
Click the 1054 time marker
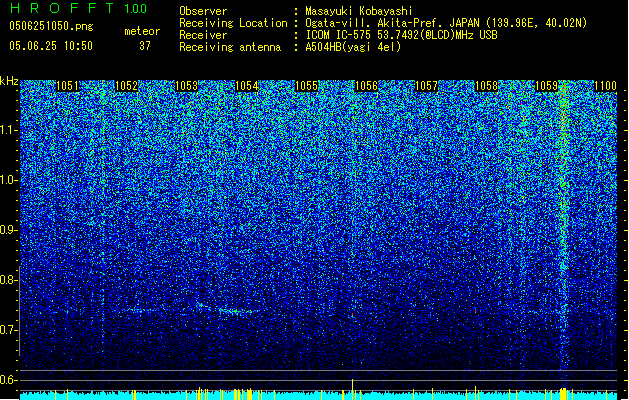[x=247, y=86]
